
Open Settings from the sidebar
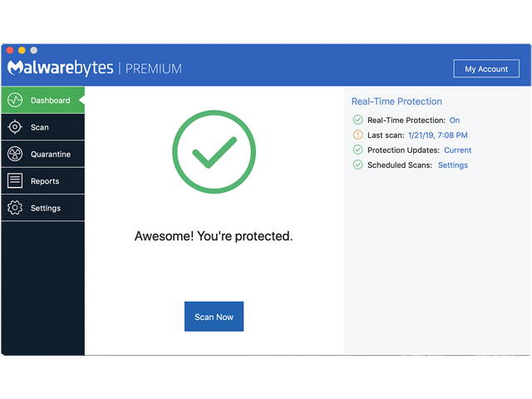tap(43, 208)
